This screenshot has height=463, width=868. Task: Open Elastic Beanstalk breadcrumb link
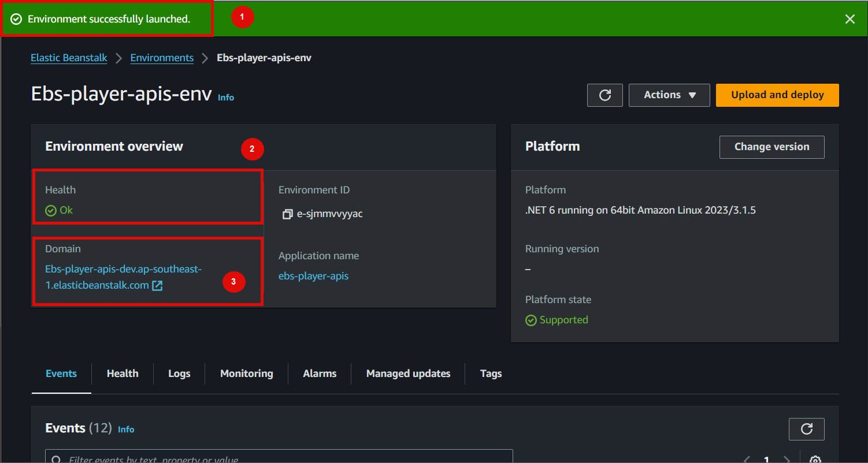(69, 58)
